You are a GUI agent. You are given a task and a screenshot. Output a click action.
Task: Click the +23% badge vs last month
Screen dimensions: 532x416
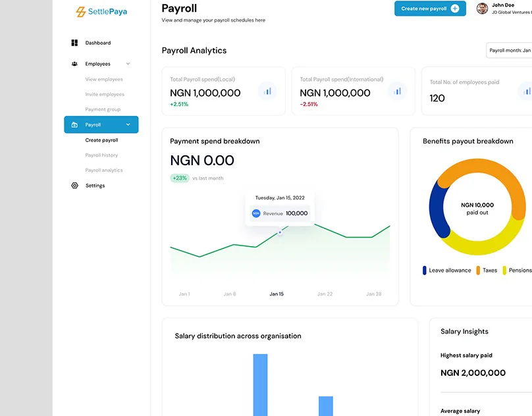point(180,178)
